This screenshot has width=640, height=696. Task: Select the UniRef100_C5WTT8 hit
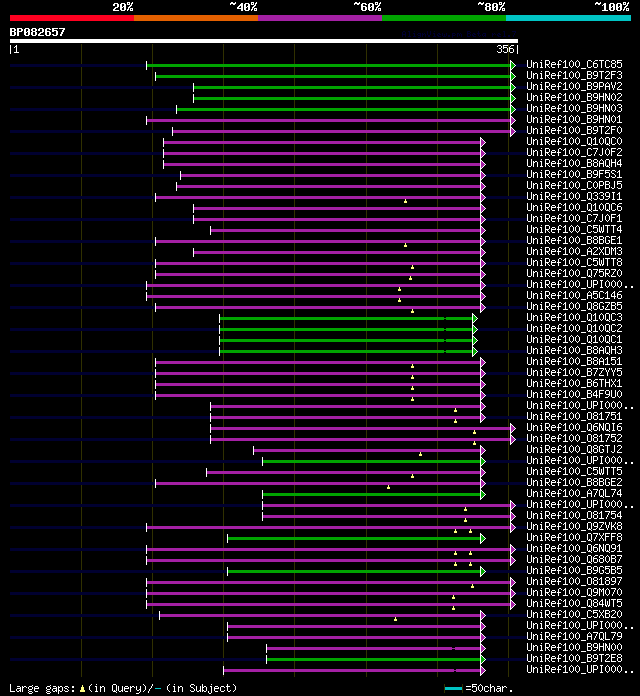[x=574, y=262]
